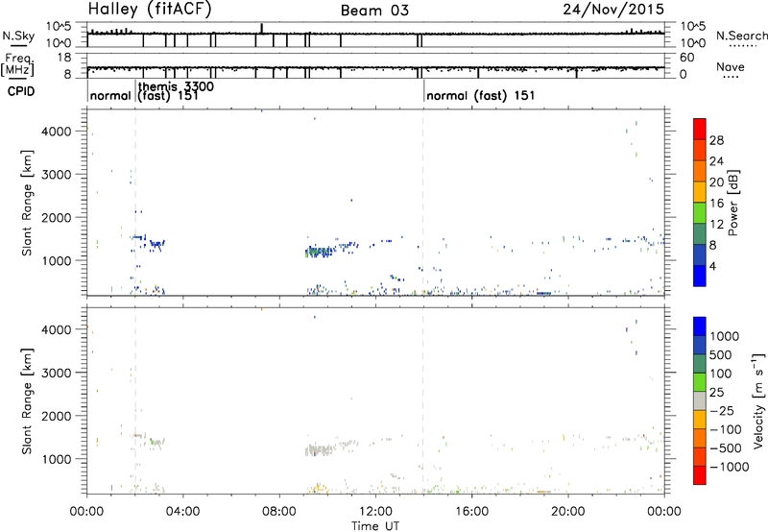
Task: Click the blue top swatch of Velocity colorbar
Action: point(700,326)
